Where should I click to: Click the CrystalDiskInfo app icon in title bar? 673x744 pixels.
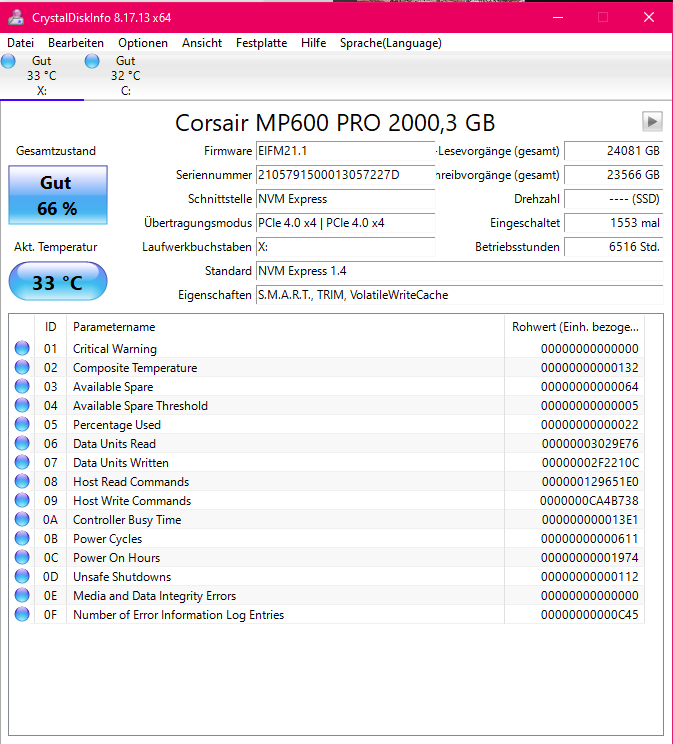[16, 18]
